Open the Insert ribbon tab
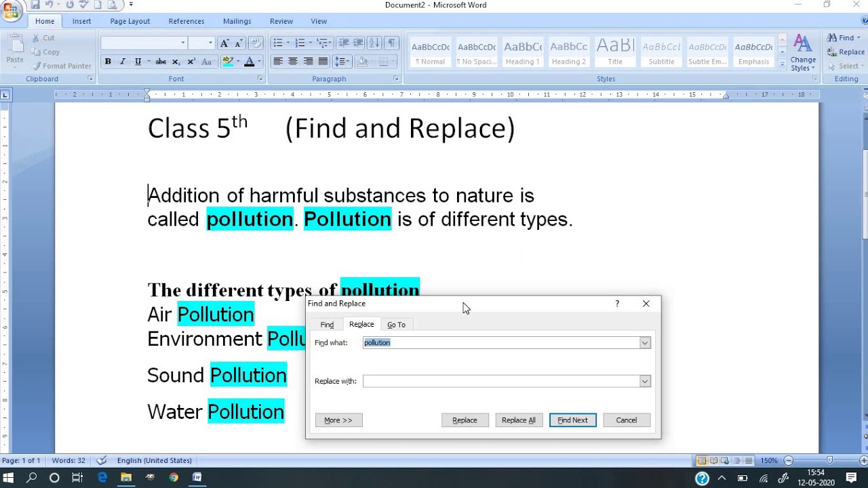 [81, 21]
